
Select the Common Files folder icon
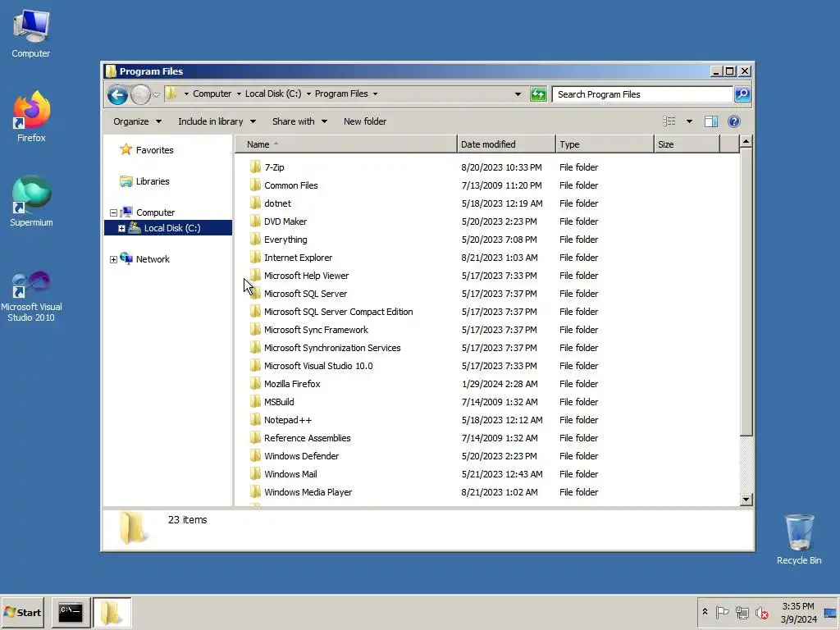(255, 185)
